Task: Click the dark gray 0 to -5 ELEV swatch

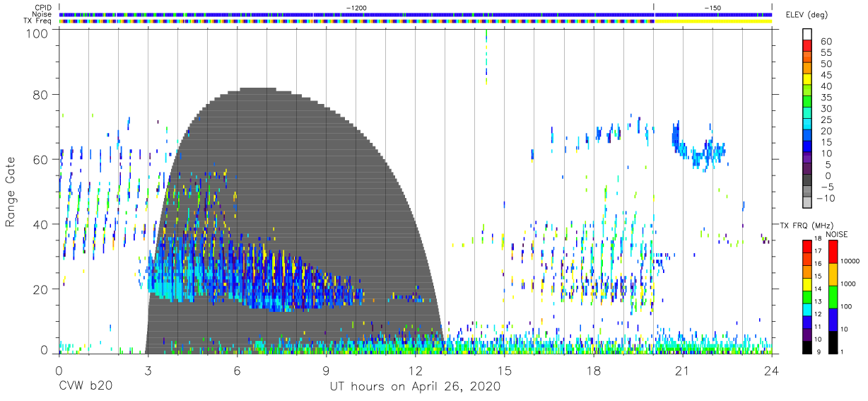Action: tap(807, 180)
